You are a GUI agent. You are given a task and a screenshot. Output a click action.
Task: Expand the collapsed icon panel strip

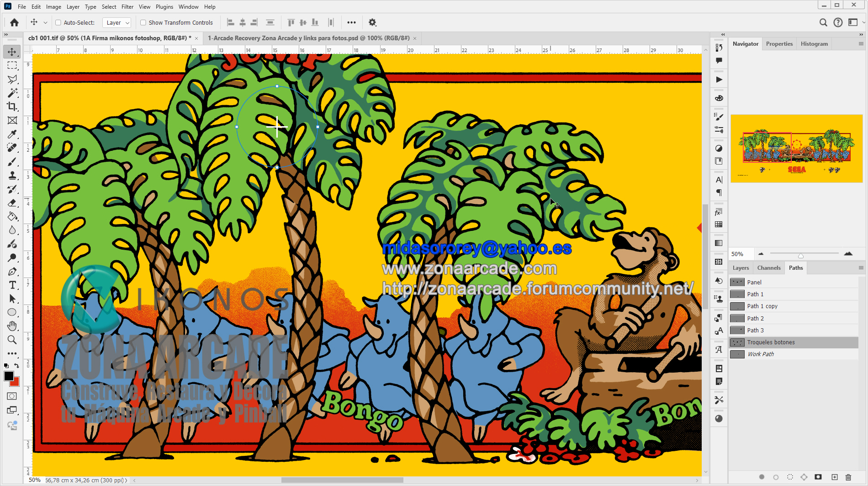(x=723, y=35)
